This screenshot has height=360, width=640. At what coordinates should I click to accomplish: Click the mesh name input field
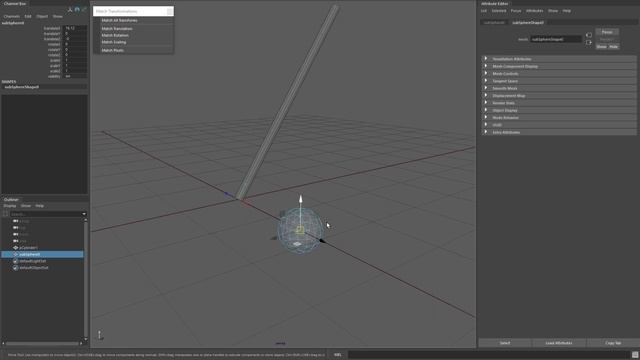556,39
